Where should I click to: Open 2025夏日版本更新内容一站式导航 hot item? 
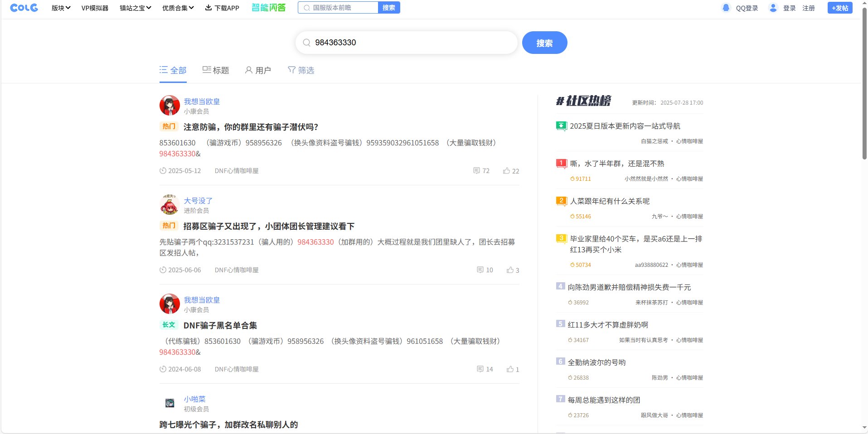coord(625,126)
